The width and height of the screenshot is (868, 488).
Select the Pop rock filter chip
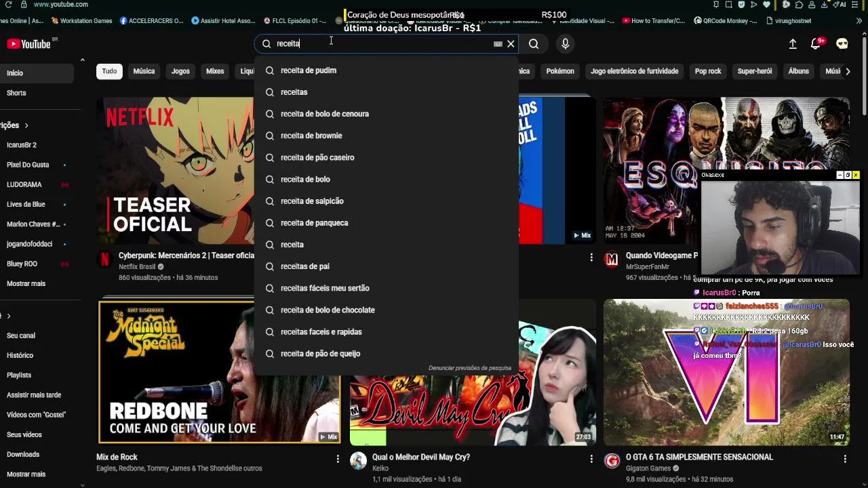pos(708,71)
